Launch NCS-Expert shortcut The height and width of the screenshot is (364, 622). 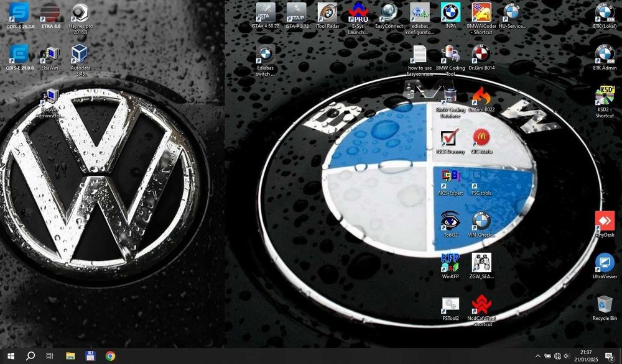tap(450, 179)
